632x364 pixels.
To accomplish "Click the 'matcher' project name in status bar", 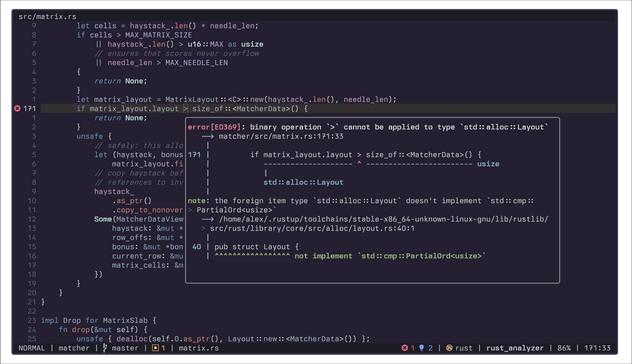I will (74, 348).
